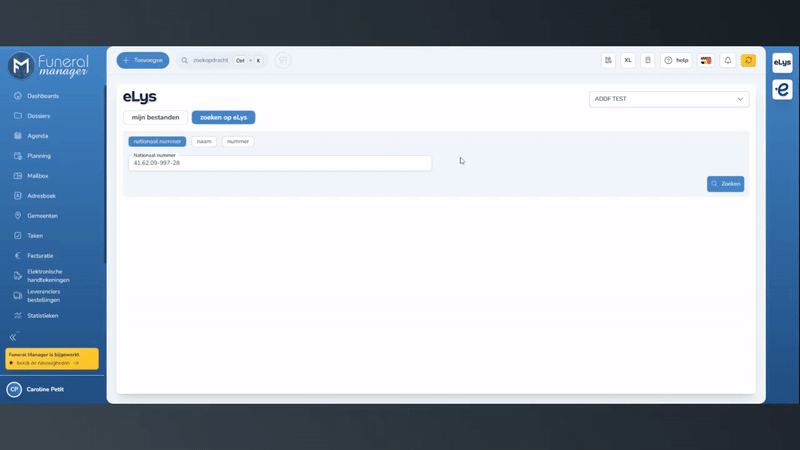Open Adresboek in the sidebar
Screen dimensions: 800x450
pos(41,195)
